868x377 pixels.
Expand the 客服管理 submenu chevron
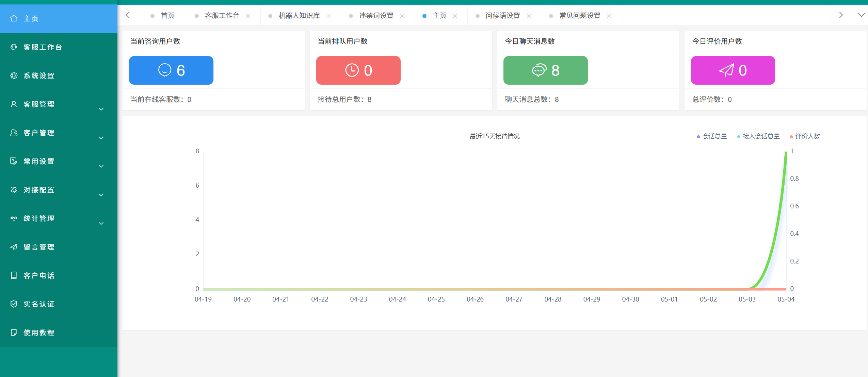pyautogui.click(x=101, y=109)
